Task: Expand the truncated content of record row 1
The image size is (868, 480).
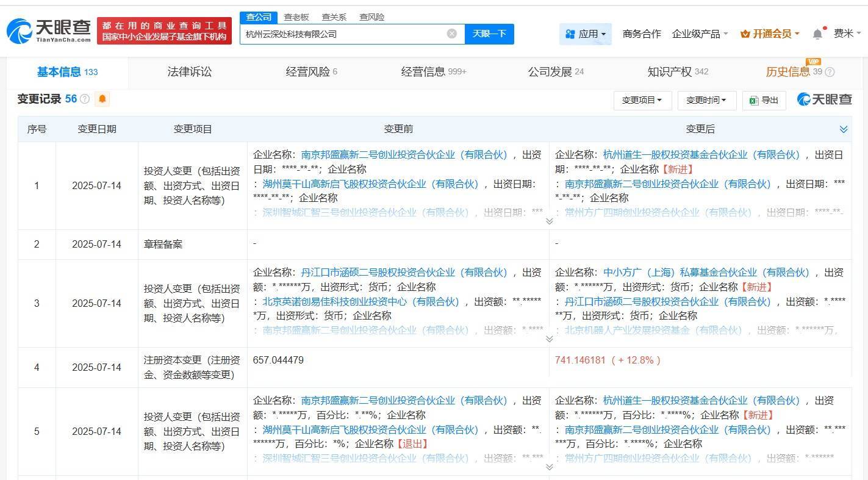Action: click(x=549, y=221)
